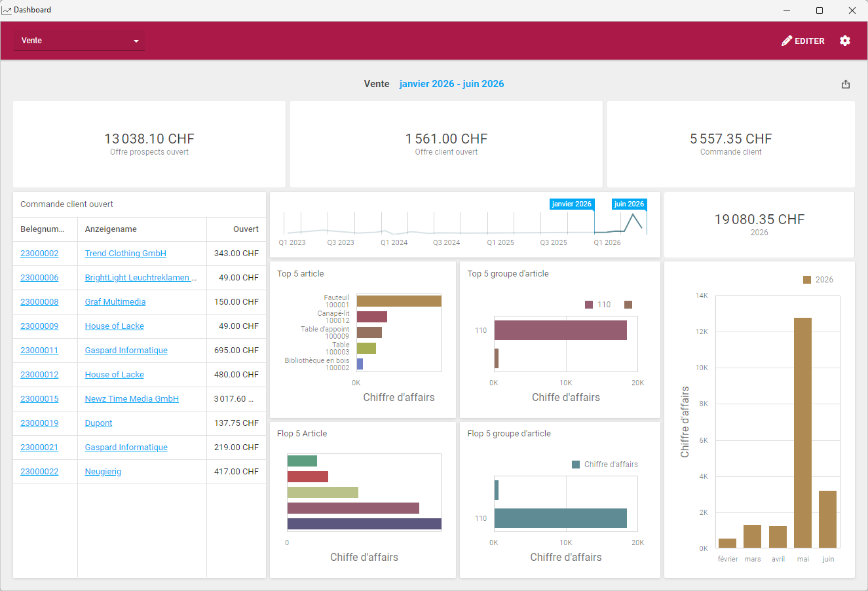Open the Commande client tile
Screen dimensions: 868x591
click(730, 144)
